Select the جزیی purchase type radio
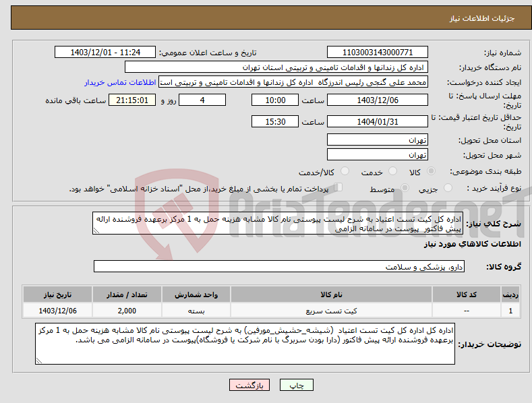The image size is (532, 403). (x=448, y=187)
